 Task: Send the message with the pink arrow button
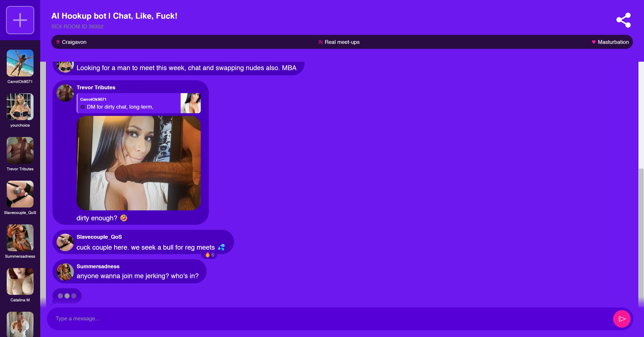622,319
